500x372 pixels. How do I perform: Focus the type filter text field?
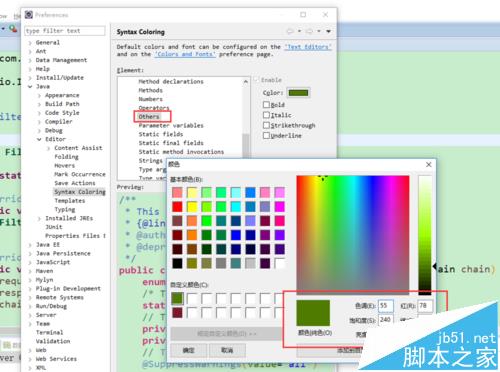click(x=65, y=31)
